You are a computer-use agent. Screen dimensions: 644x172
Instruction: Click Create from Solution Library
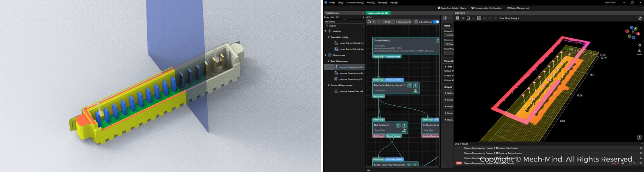point(452,8)
